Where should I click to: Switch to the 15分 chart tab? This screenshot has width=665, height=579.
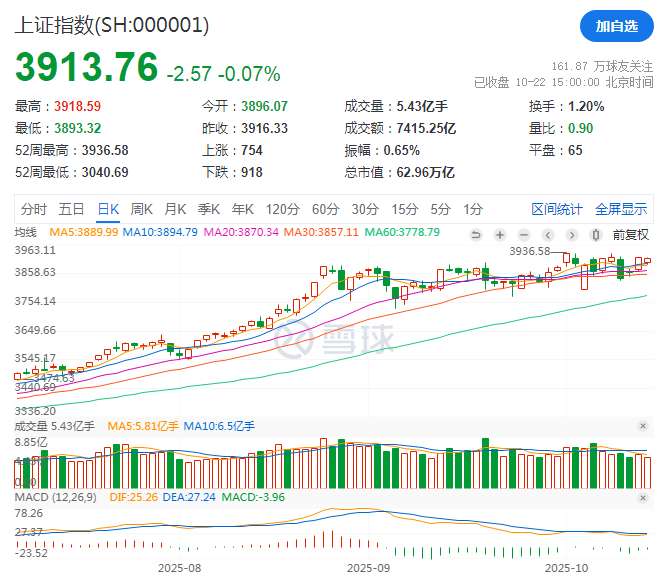(x=405, y=209)
